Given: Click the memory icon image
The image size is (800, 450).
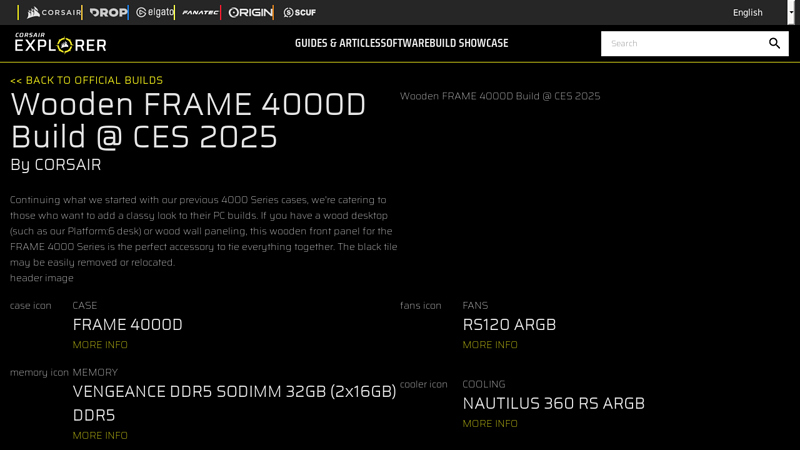Looking at the screenshot, I should click(39, 372).
